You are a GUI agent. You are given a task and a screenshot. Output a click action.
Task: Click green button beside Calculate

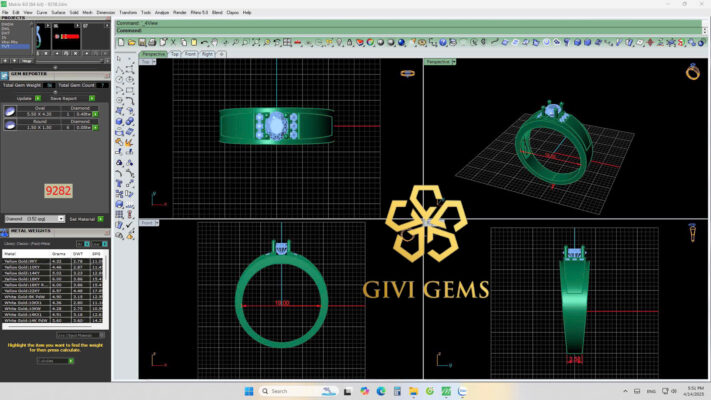tap(71, 361)
